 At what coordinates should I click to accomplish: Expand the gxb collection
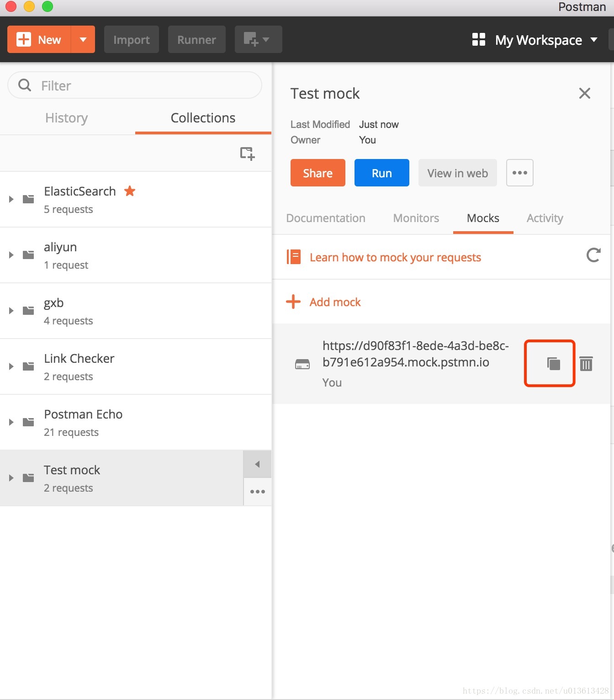point(11,311)
